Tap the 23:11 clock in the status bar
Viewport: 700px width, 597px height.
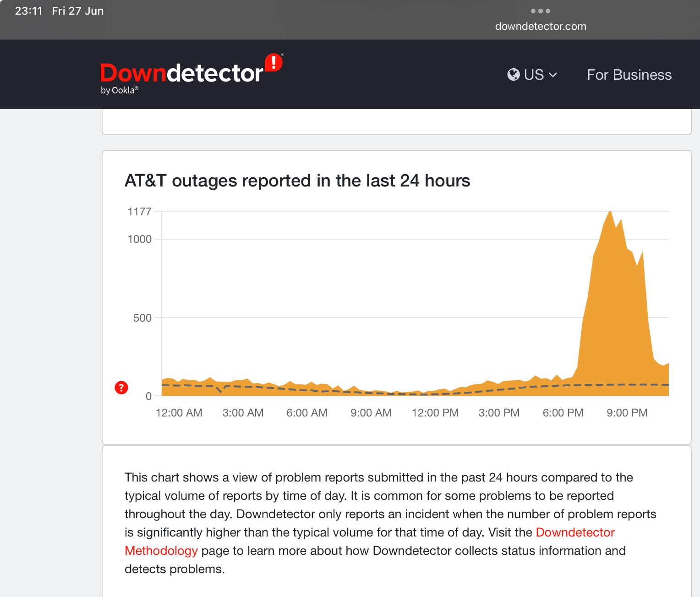tap(28, 11)
